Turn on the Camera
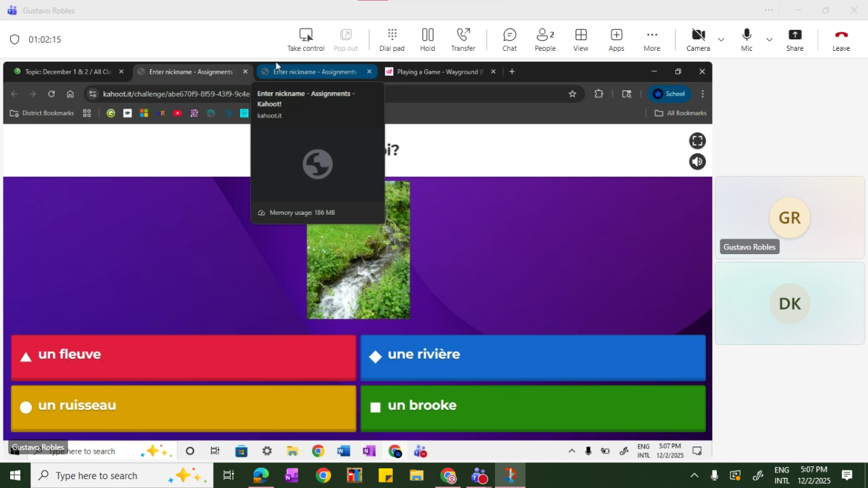The image size is (868, 488). pos(698,39)
